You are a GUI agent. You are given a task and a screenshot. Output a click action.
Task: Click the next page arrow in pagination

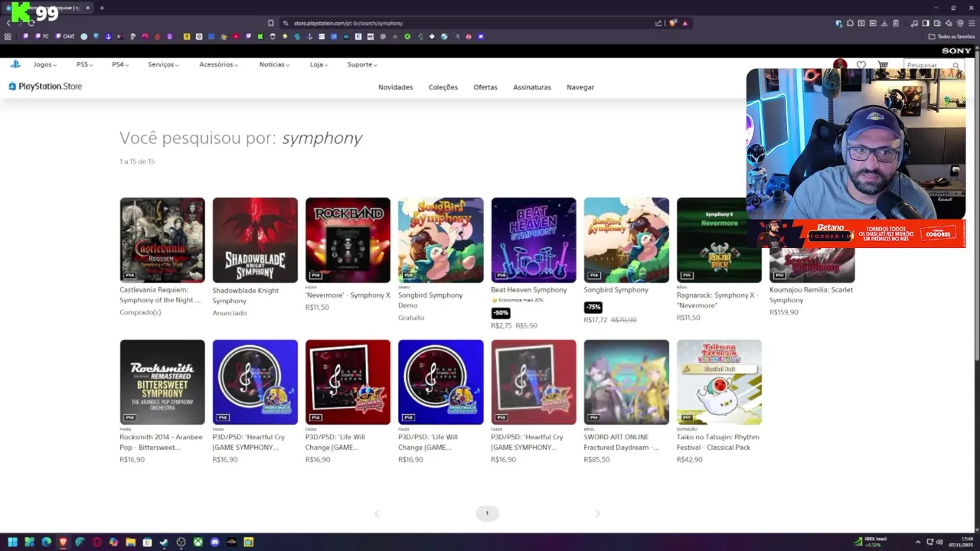[597, 514]
